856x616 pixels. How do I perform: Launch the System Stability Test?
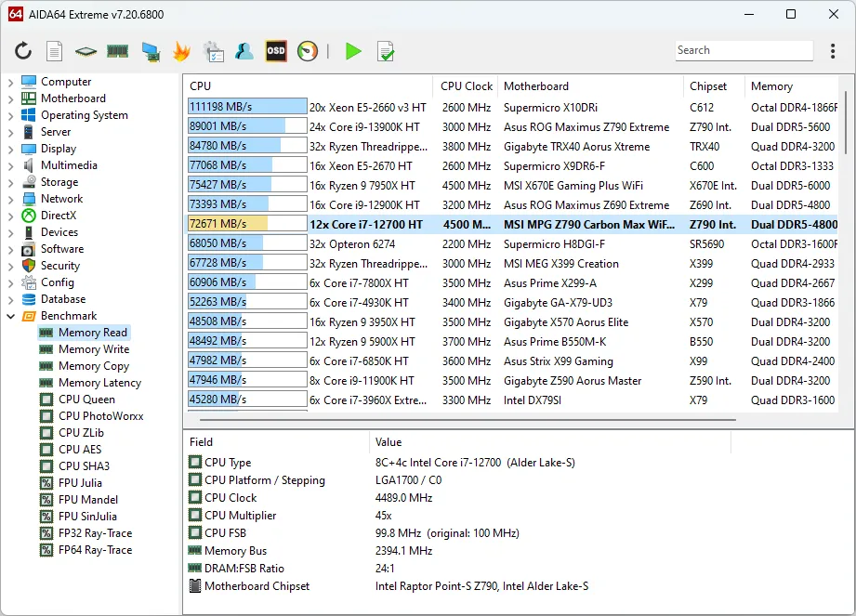coord(182,51)
